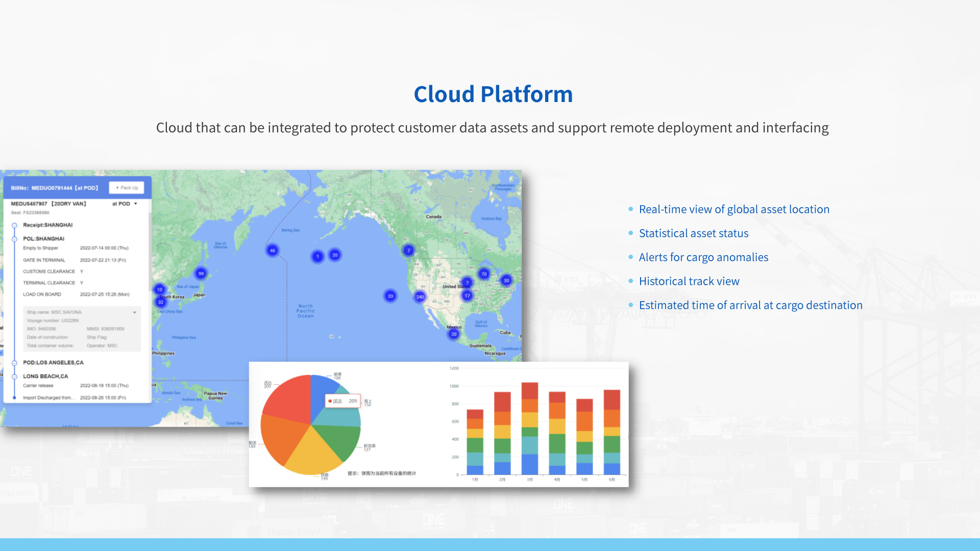Click 'Estimated time of arrival at cargo destination'

coord(751,305)
